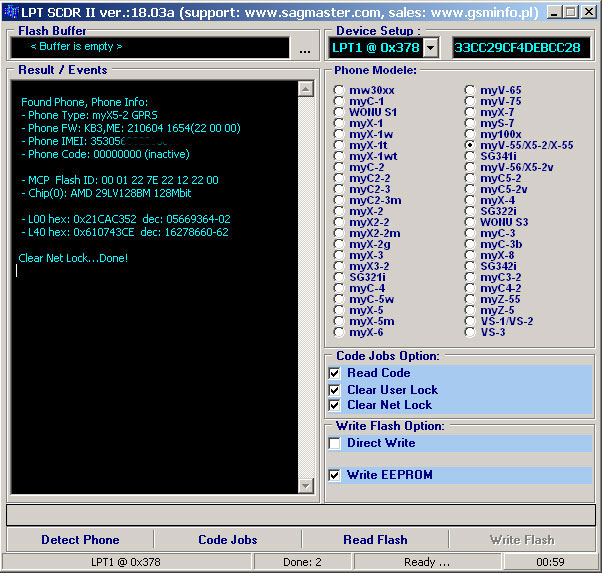
Task: Select myV-56/X5-2v phone model
Action: point(470,167)
